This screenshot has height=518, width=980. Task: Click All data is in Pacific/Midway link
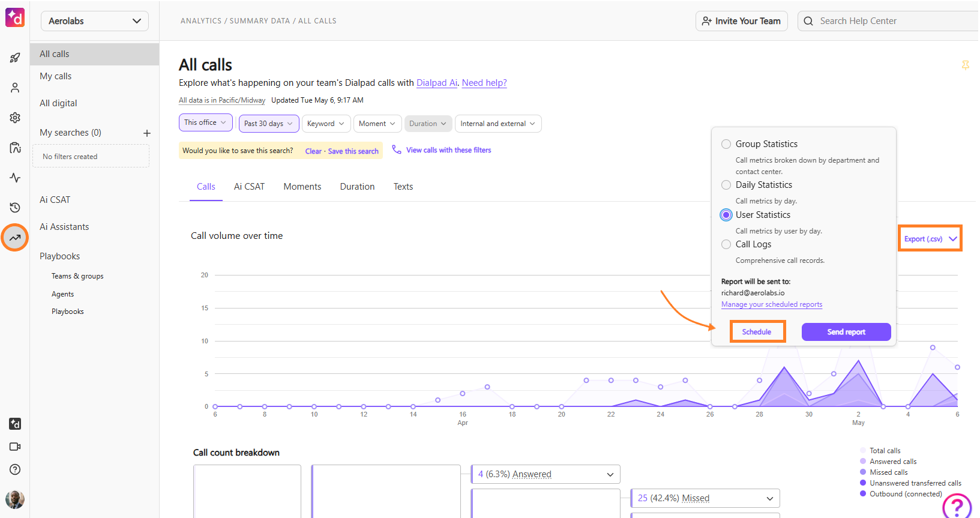click(222, 100)
